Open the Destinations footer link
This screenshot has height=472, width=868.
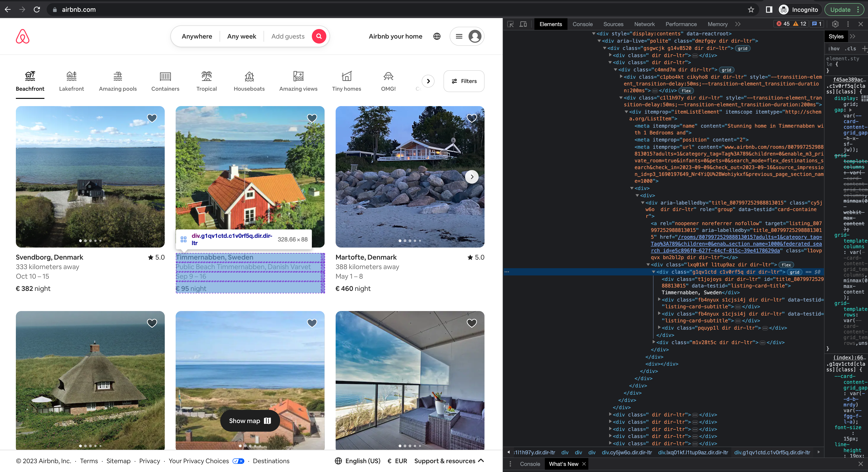271,461
